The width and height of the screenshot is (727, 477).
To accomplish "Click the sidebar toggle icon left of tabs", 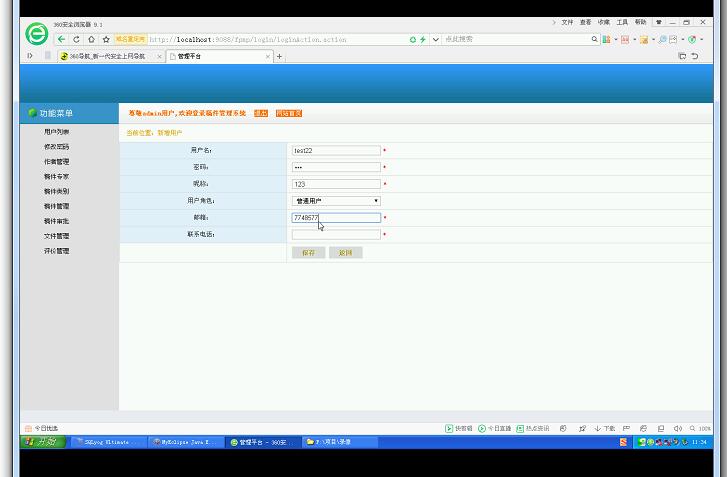I will 30,56.
